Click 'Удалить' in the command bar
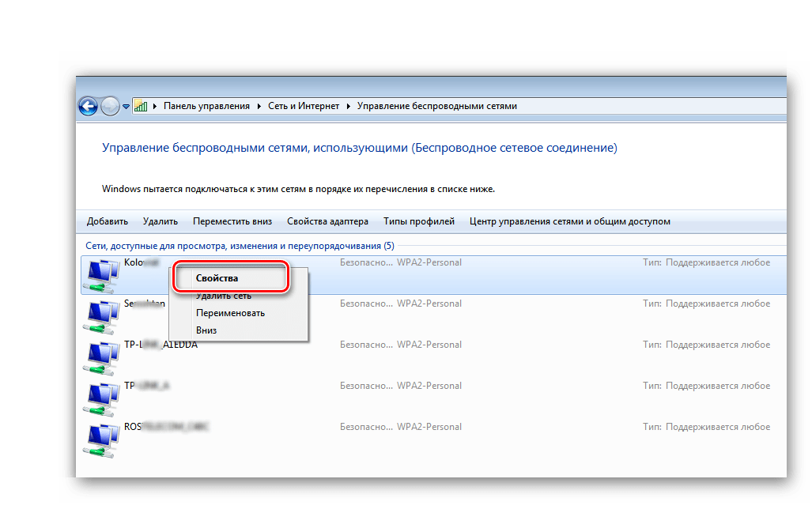This screenshot has height=528, width=812. click(x=161, y=221)
